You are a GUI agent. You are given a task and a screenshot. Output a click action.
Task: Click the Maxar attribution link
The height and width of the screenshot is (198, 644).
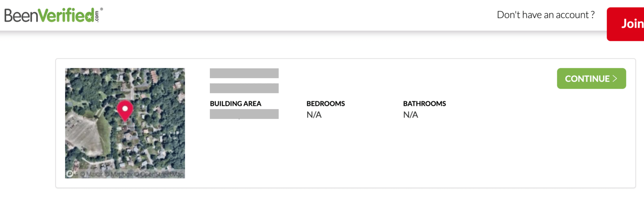click(x=91, y=174)
